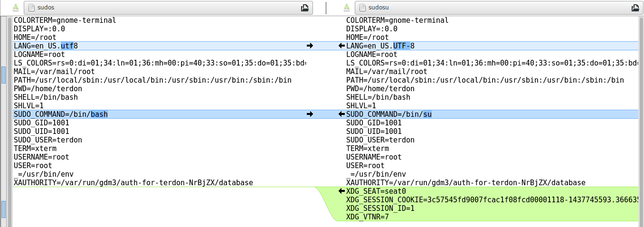Push LANG change right with the right arrow

pyautogui.click(x=310, y=46)
